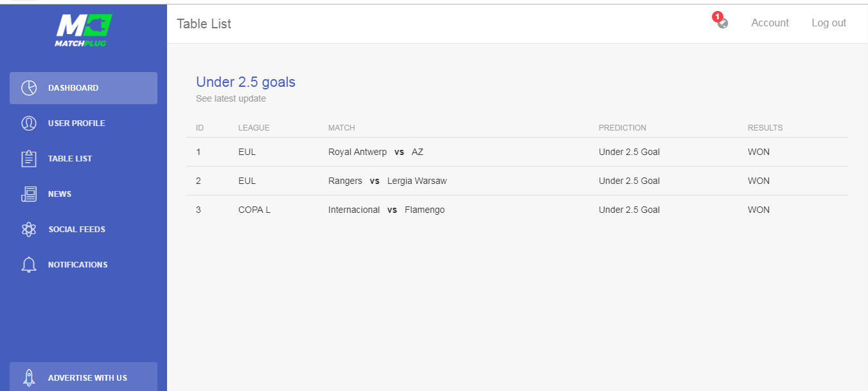Click the Log out link

(829, 23)
